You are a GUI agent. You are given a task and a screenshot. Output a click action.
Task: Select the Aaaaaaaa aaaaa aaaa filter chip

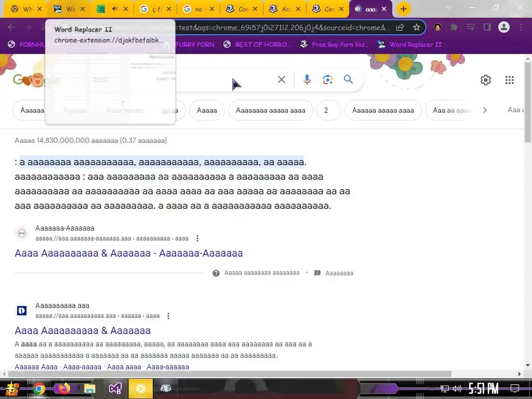coord(270,110)
